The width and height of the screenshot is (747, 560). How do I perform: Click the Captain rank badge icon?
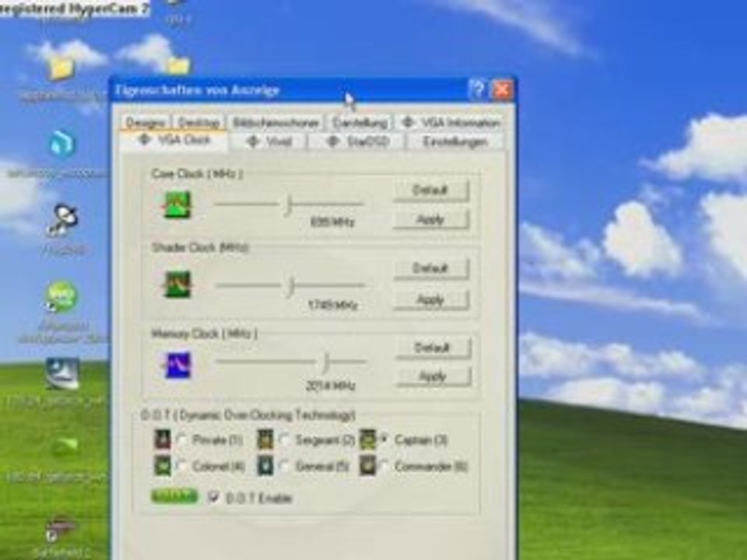click(368, 439)
